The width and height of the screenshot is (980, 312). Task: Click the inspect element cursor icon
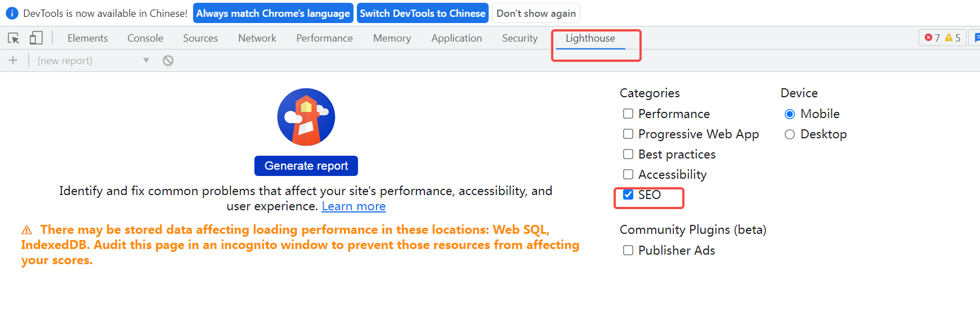[14, 38]
